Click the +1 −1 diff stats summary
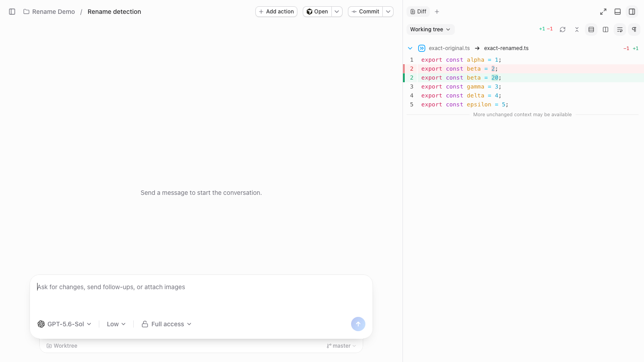644x362 pixels. click(x=546, y=29)
